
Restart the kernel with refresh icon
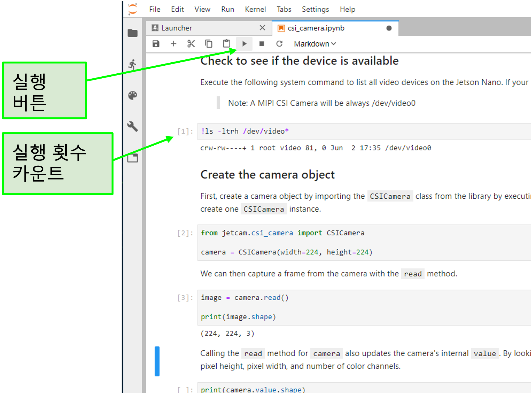tap(279, 44)
